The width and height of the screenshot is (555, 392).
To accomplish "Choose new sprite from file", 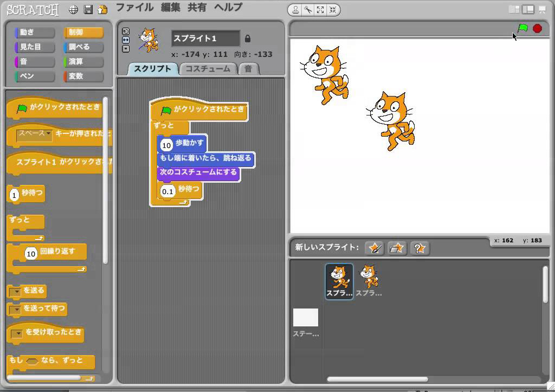I will pos(397,248).
